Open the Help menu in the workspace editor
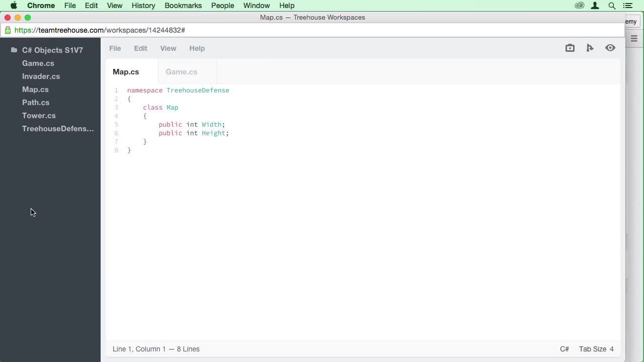This screenshot has height=362, width=644. (197, 48)
